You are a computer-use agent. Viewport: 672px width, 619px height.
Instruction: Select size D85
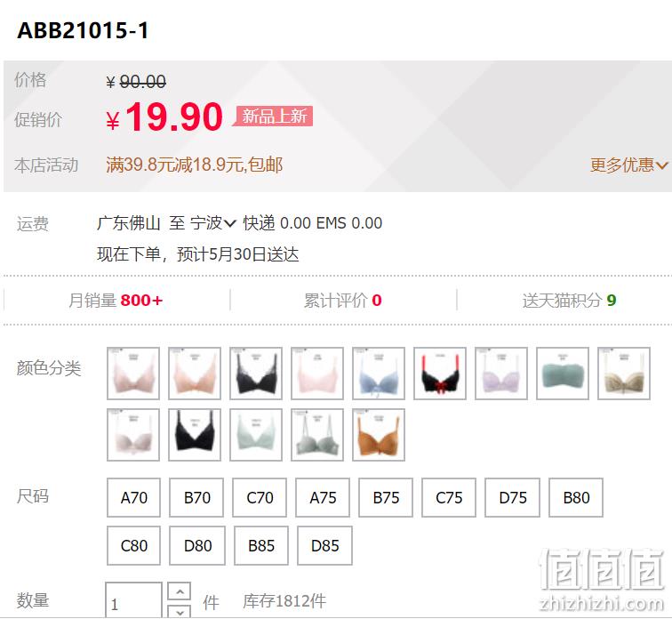click(324, 546)
